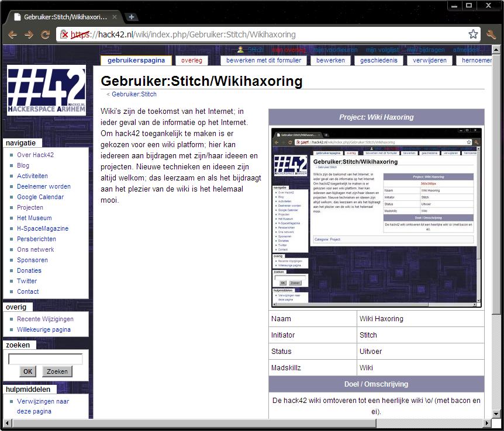This screenshot has width=504, height=431.
Task: Open the verwijderen tab
Action: pos(429,60)
